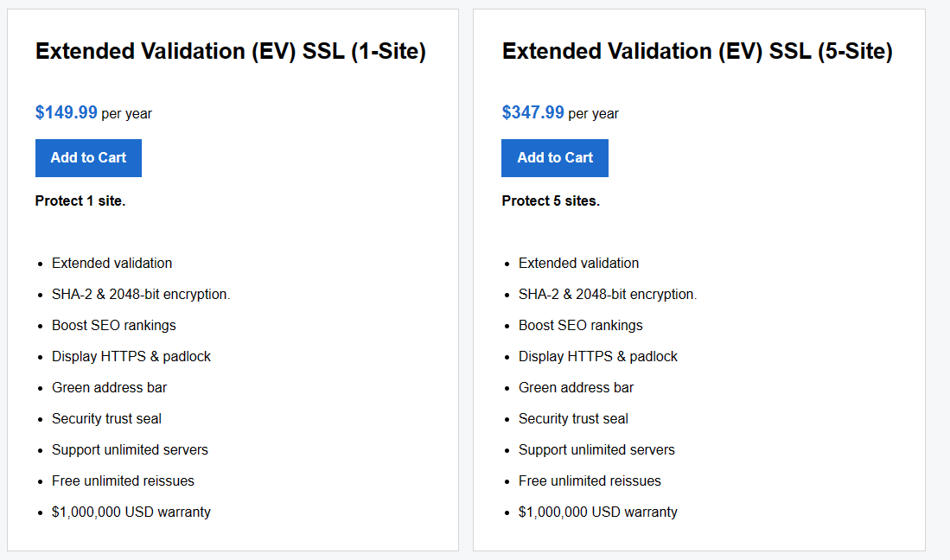
Task: Click the $347.99 price text
Action: pos(532,112)
